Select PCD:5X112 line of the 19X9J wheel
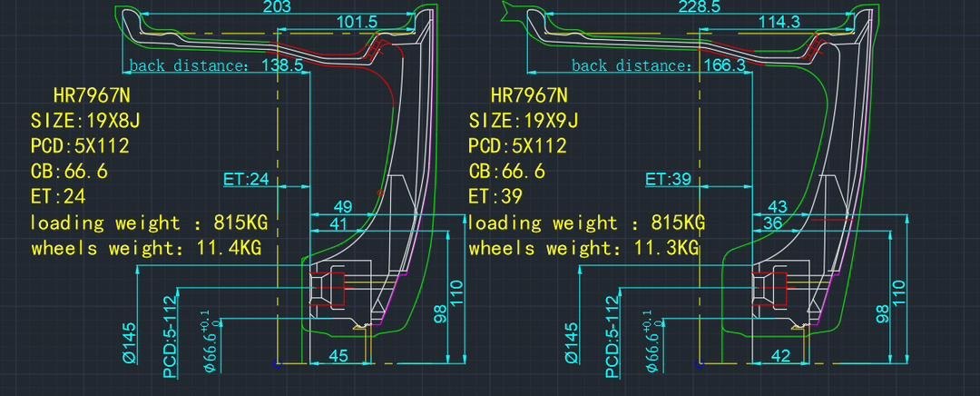Screen dimensions: 980x396 [517, 145]
